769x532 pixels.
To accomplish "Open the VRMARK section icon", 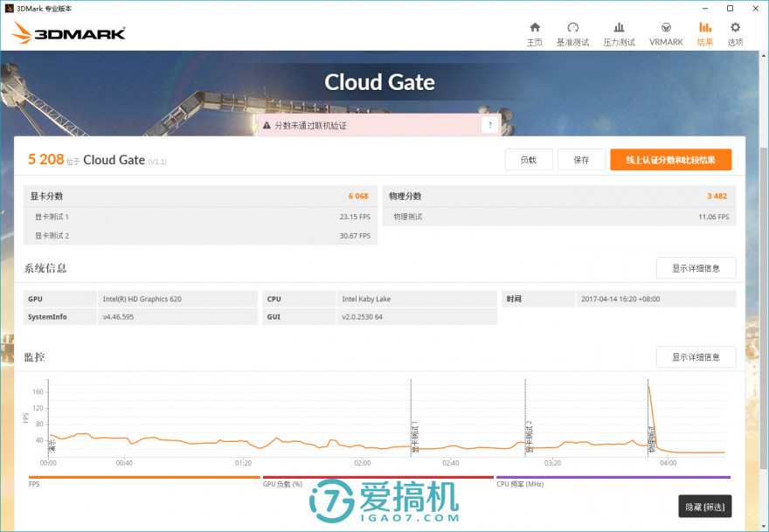I will (x=666, y=27).
